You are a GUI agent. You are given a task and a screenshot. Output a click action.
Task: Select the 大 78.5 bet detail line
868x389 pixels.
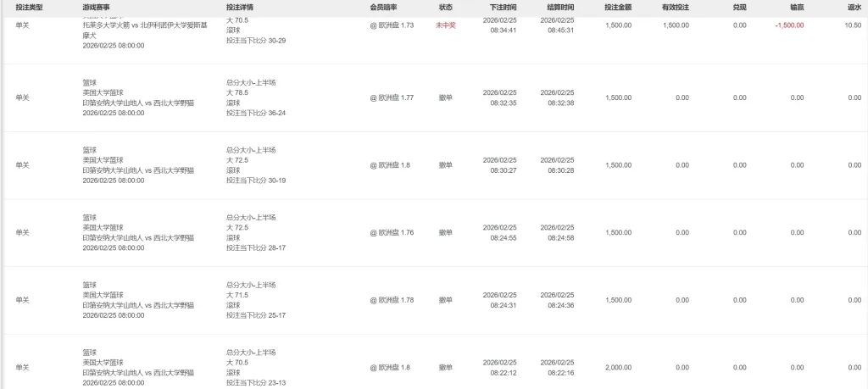(x=236, y=92)
